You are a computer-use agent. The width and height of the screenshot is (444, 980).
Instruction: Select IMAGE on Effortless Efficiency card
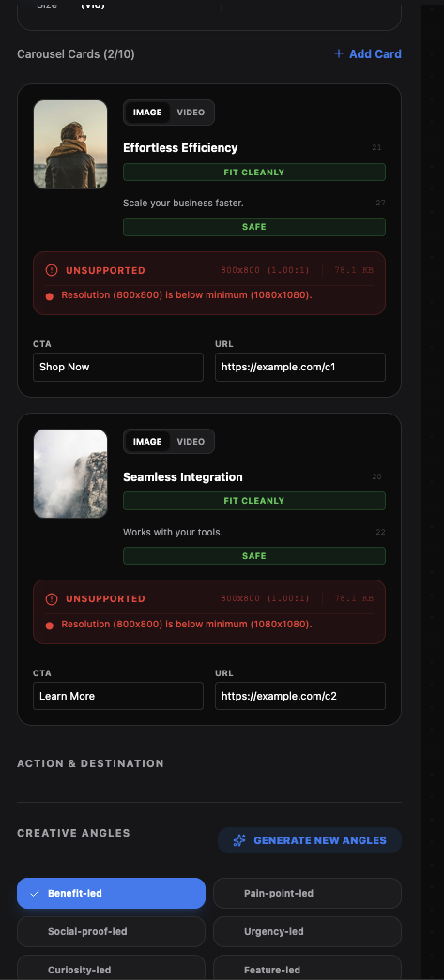click(147, 113)
